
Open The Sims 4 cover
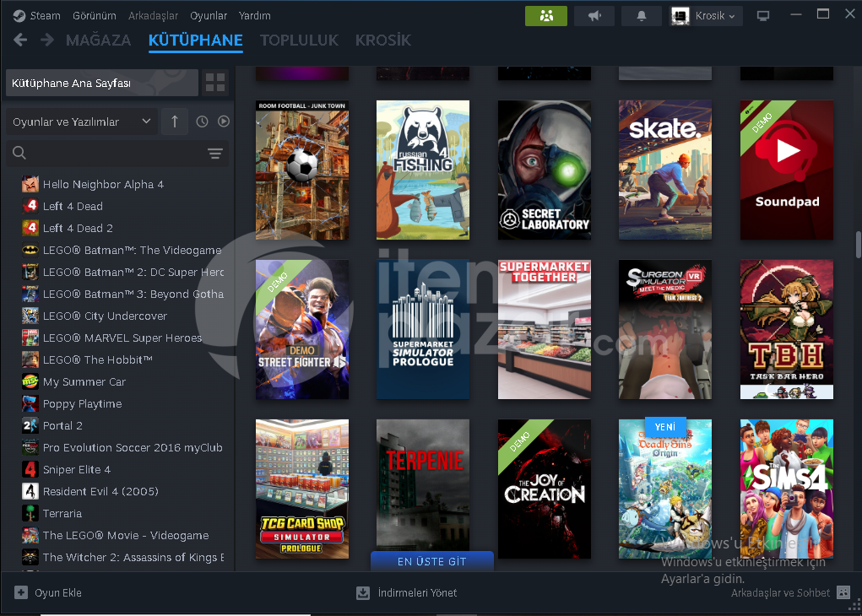pos(787,489)
